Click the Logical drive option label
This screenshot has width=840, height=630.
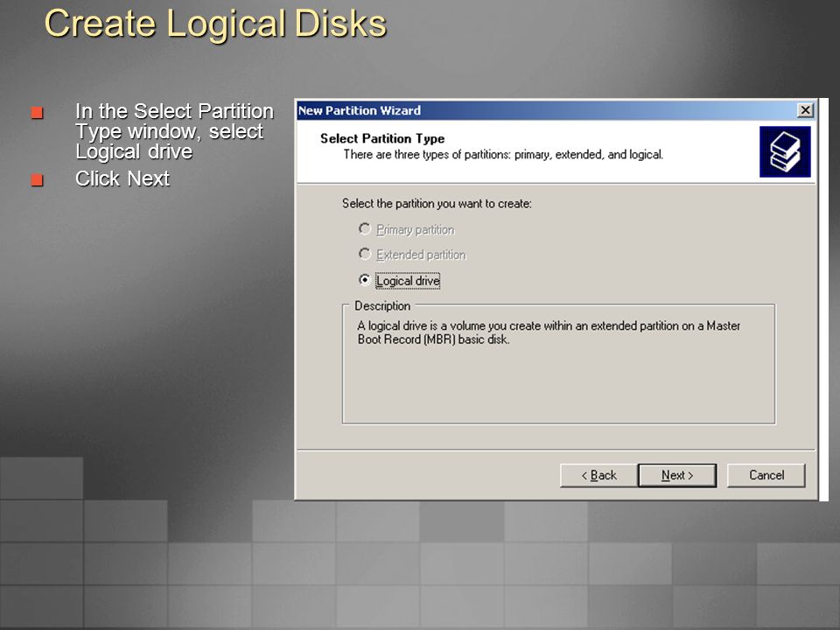tap(408, 281)
